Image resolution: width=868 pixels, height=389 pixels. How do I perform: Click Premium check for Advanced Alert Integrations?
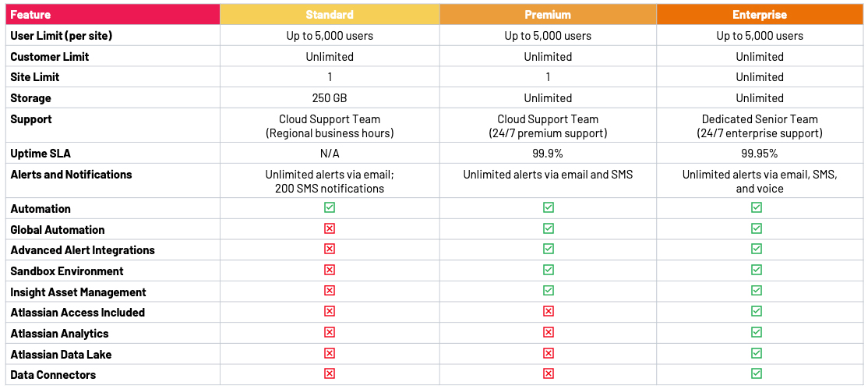(548, 249)
